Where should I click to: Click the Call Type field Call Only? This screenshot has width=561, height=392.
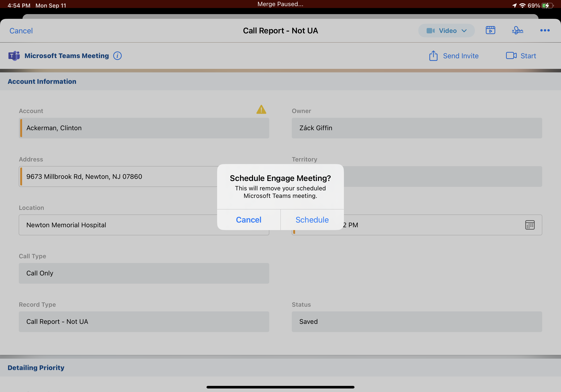coord(144,273)
